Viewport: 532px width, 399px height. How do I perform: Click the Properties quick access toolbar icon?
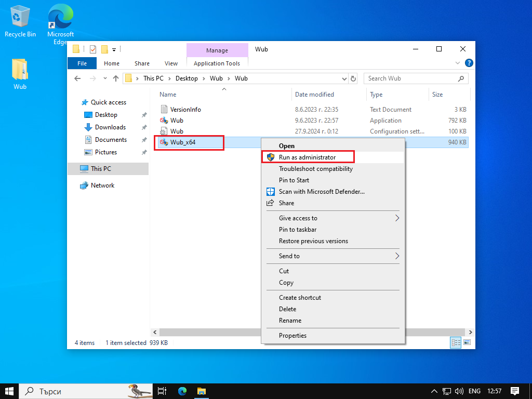click(93, 49)
